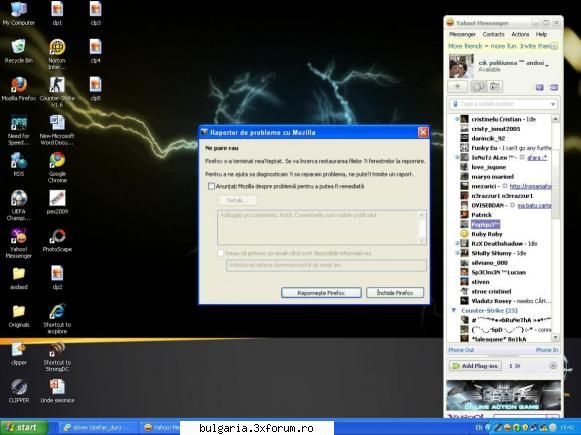
Task: Toggle the email notification checkbox in dialog
Action: tap(220, 253)
